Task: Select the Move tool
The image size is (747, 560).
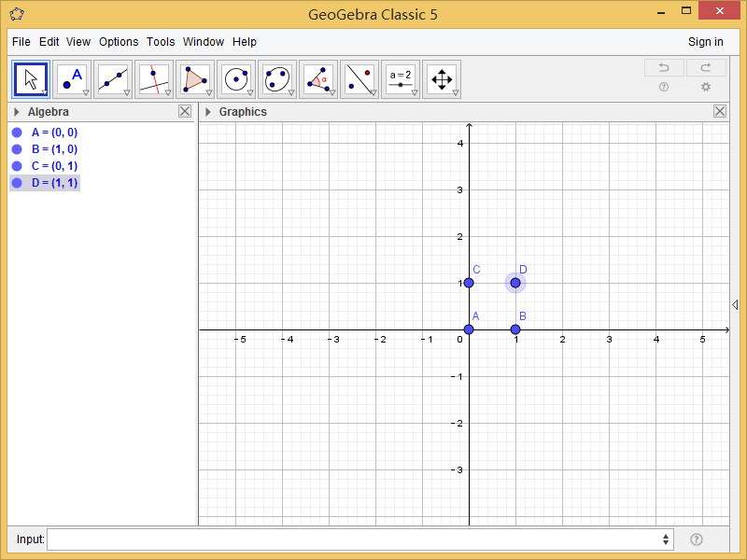Action: coord(31,79)
